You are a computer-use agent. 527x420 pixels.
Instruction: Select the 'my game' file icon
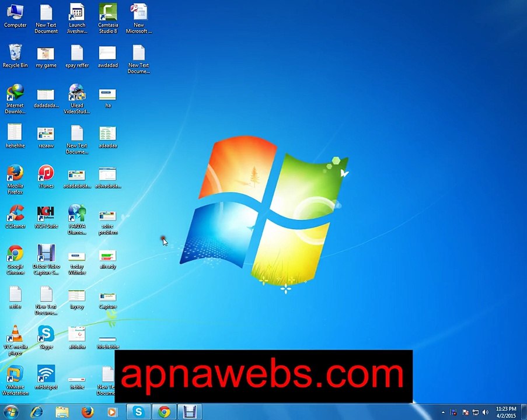pyautogui.click(x=46, y=56)
